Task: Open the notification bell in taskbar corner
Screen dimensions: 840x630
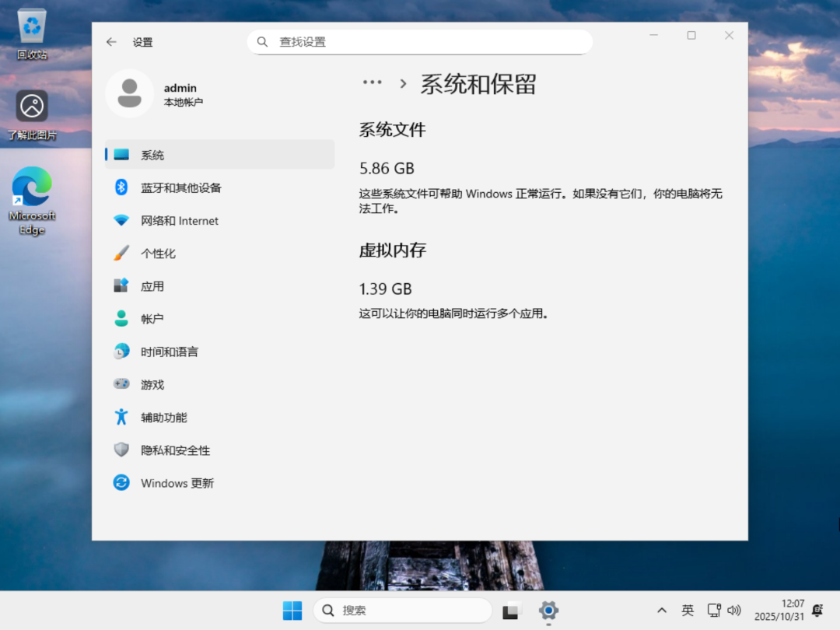Action: (x=817, y=611)
